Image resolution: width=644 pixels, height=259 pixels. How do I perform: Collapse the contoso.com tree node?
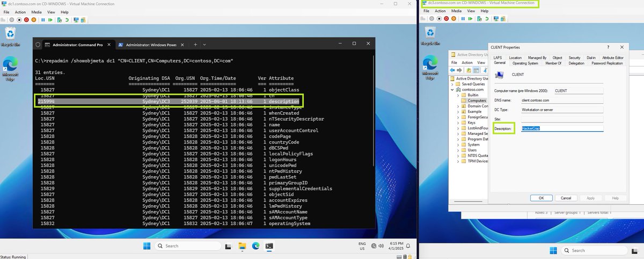452,90
